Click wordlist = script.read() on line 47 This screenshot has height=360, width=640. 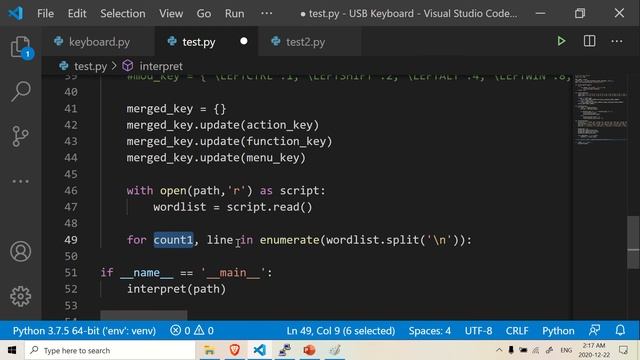coord(233,207)
